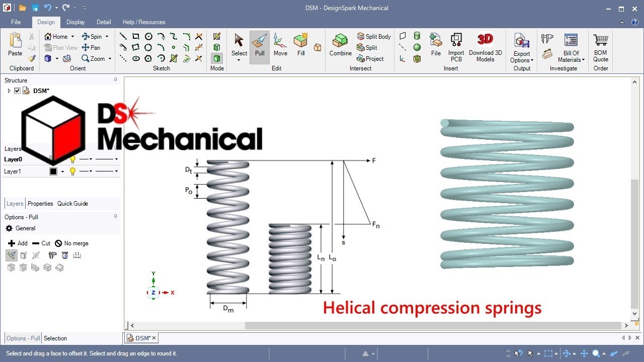This screenshot has width=644, height=362.
Task: Toggle the ruler dimension option in Pull options
Action: [x=77, y=255]
